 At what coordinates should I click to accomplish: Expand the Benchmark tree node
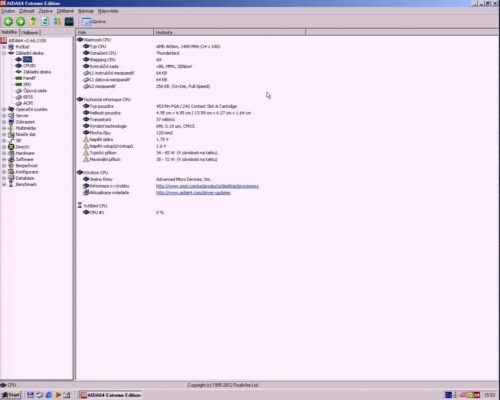pyautogui.click(x=4, y=184)
